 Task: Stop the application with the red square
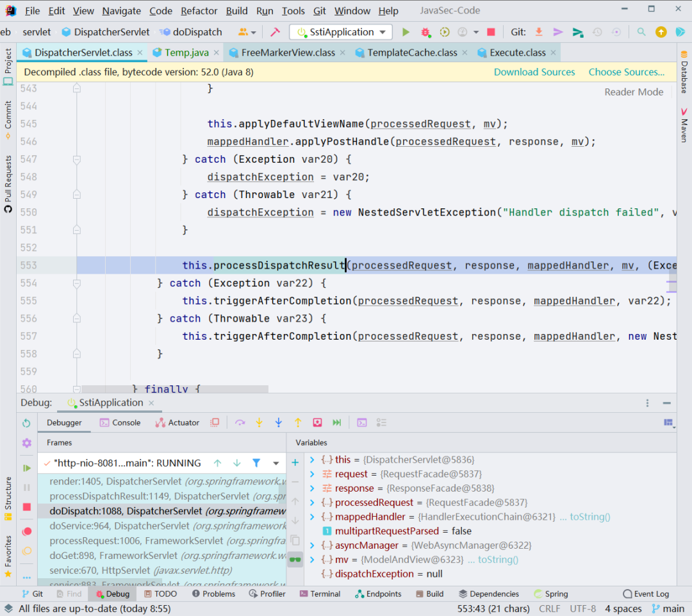491,32
